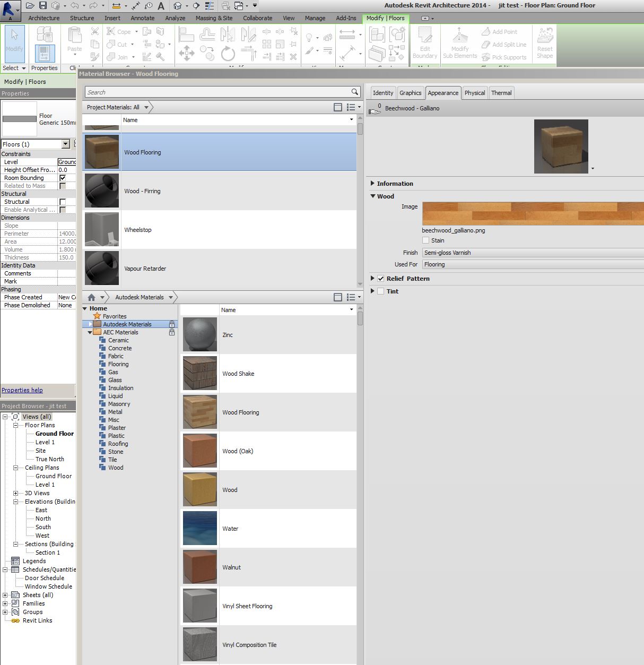Open the Used For dropdown showing Flooring
The image size is (644, 665).
[533, 264]
